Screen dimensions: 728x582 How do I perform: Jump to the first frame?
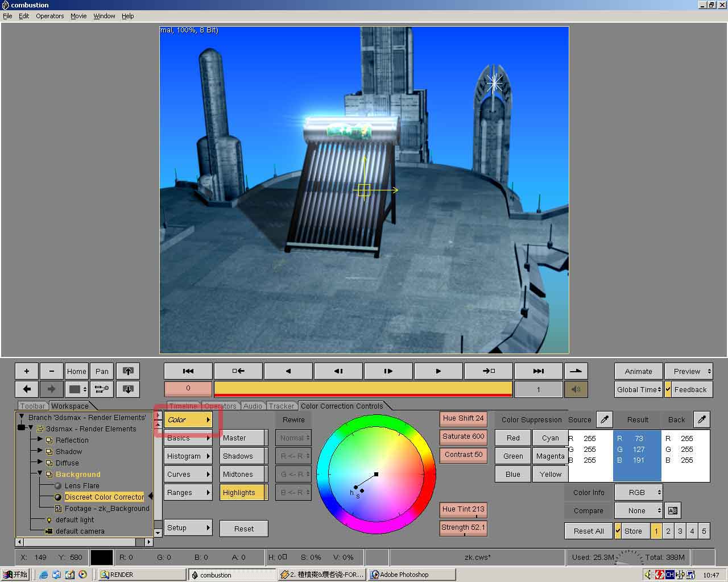pyautogui.click(x=188, y=371)
